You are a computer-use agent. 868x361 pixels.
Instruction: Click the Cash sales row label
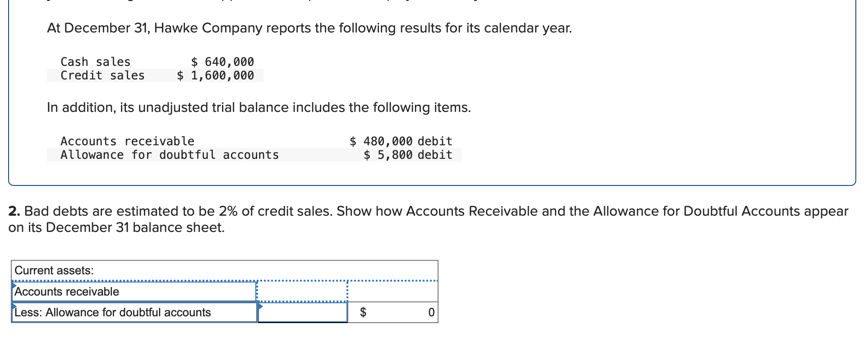(x=95, y=62)
